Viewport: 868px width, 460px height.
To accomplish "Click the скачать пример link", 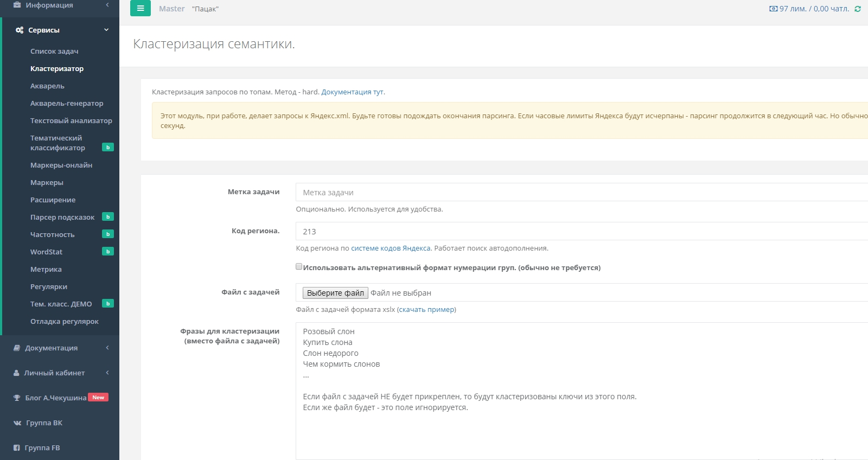I will click(x=426, y=310).
